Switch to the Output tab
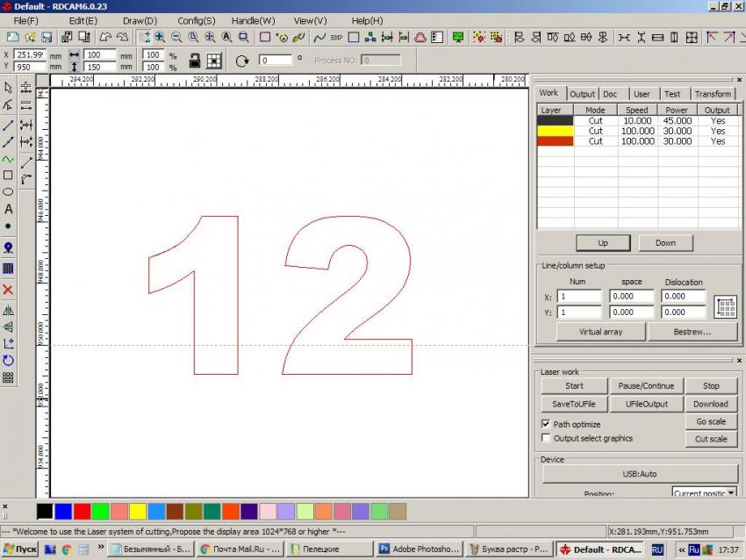Screen dimensions: 746x560 [582, 94]
